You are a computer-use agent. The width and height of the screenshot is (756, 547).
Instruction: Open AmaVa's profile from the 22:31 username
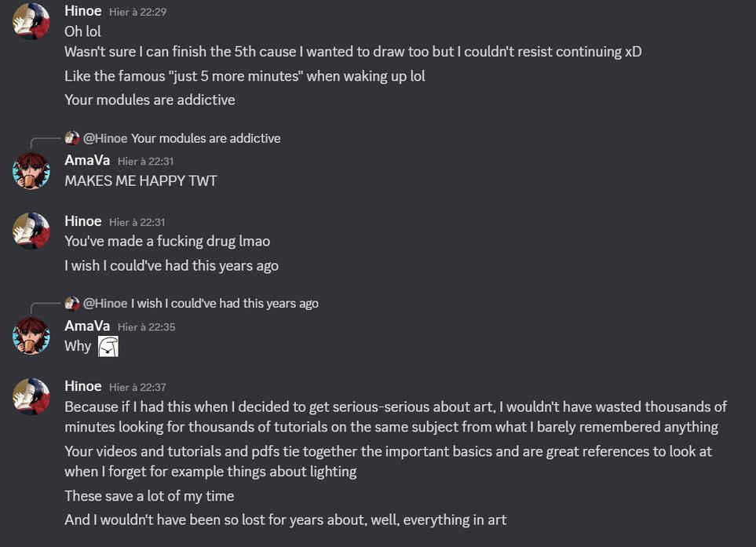(x=87, y=160)
